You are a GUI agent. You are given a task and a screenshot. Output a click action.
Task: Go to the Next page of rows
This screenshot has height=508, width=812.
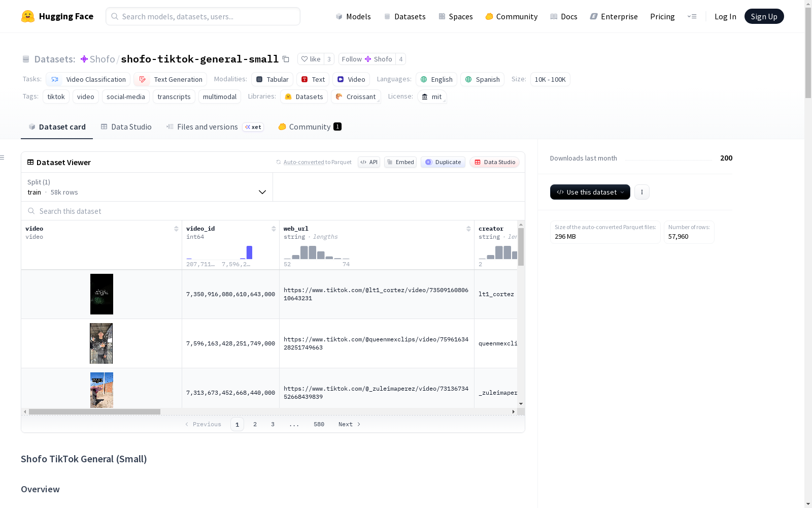click(x=349, y=424)
